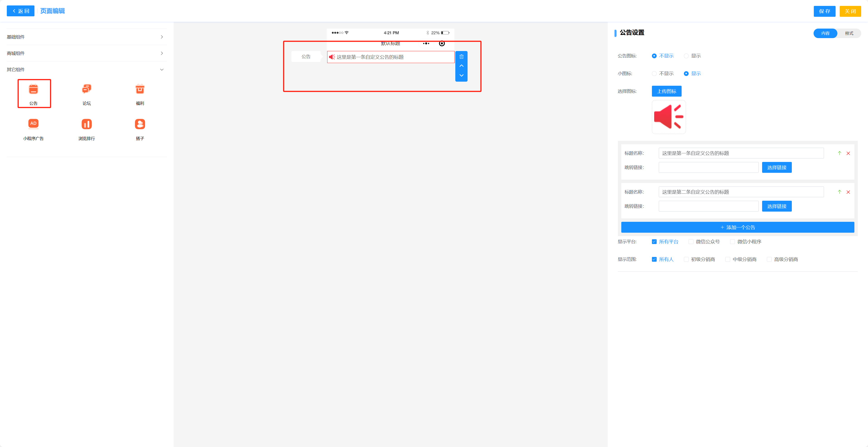Screen dimensions: 868x447
Task: Move second notice up with green arrow
Action: point(839,192)
